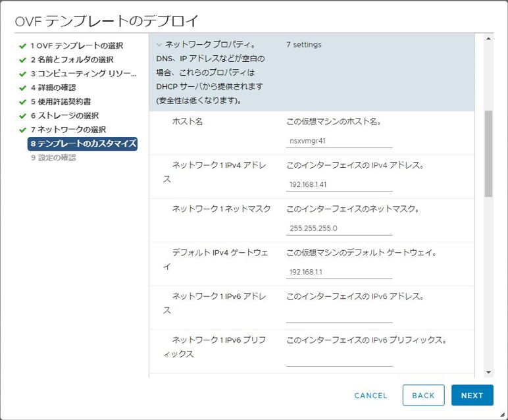Click the green checkmark for step 2
Screen dimensions: 508x420
point(22,60)
